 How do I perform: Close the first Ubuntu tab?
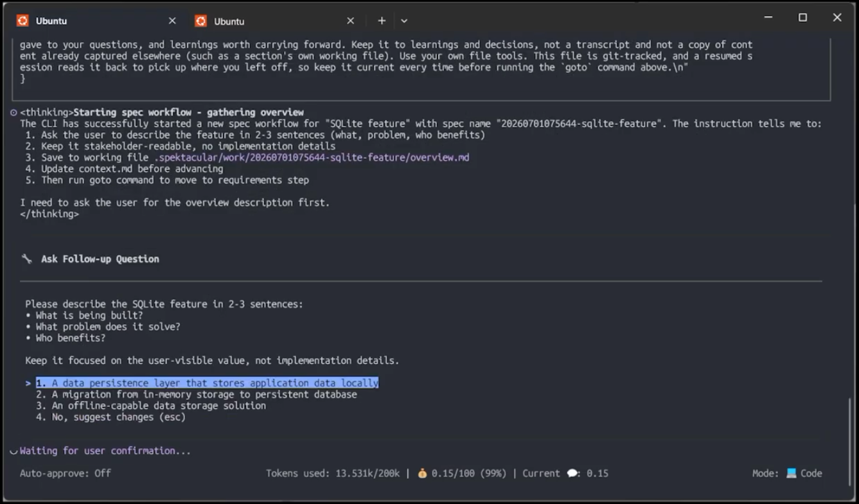pyautogui.click(x=172, y=21)
